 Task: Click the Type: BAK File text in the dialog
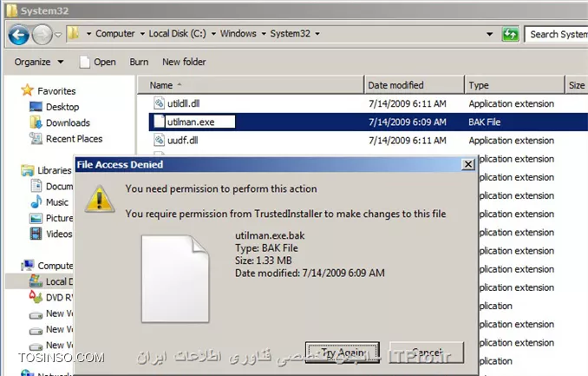(x=266, y=247)
